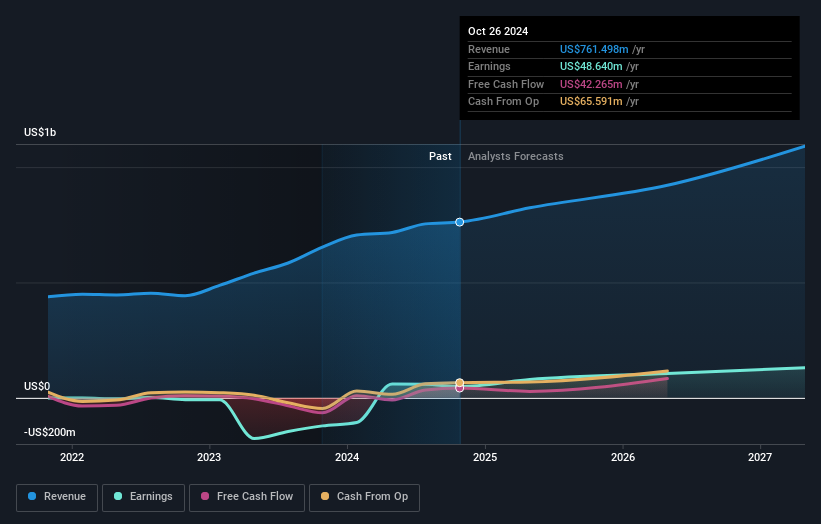The width and height of the screenshot is (821, 524).
Task: Click the 2026 x-axis label
Action: [623, 457]
